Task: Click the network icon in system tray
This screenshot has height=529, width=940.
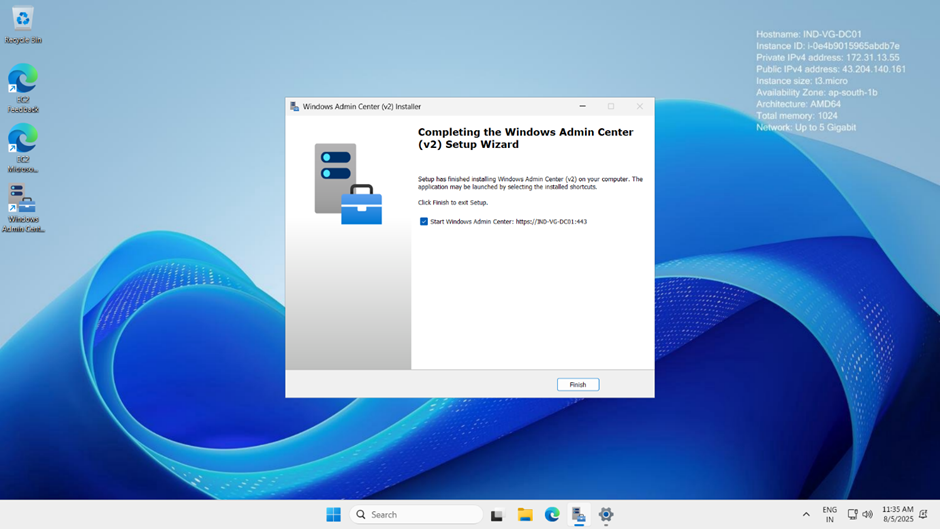Action: (852, 515)
